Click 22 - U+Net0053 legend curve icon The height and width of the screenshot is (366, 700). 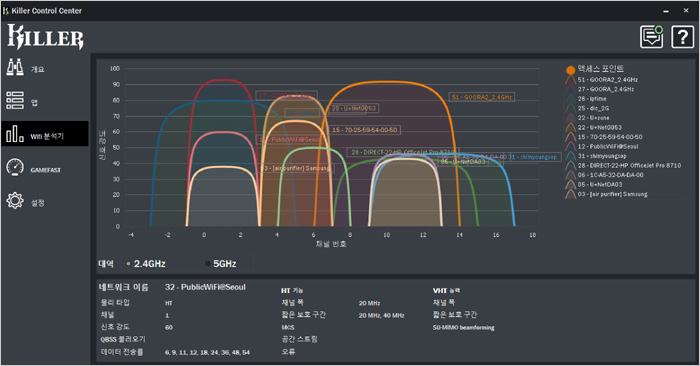570,127
